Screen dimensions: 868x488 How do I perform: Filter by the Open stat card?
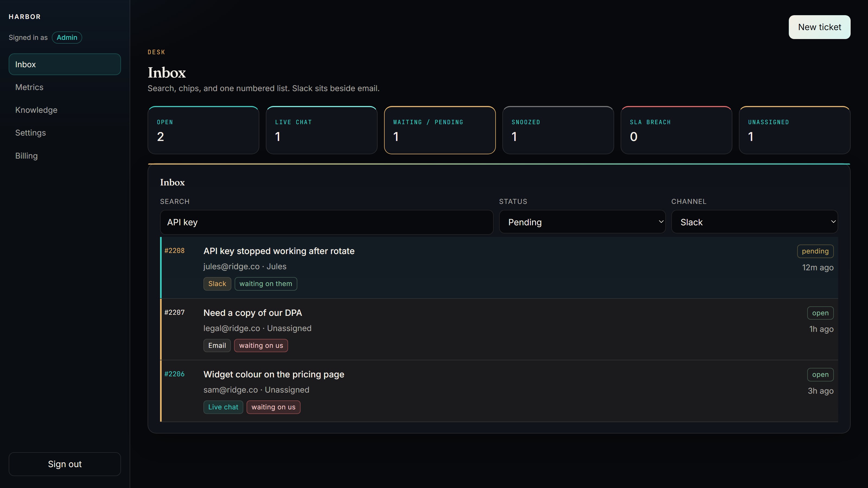click(x=203, y=130)
